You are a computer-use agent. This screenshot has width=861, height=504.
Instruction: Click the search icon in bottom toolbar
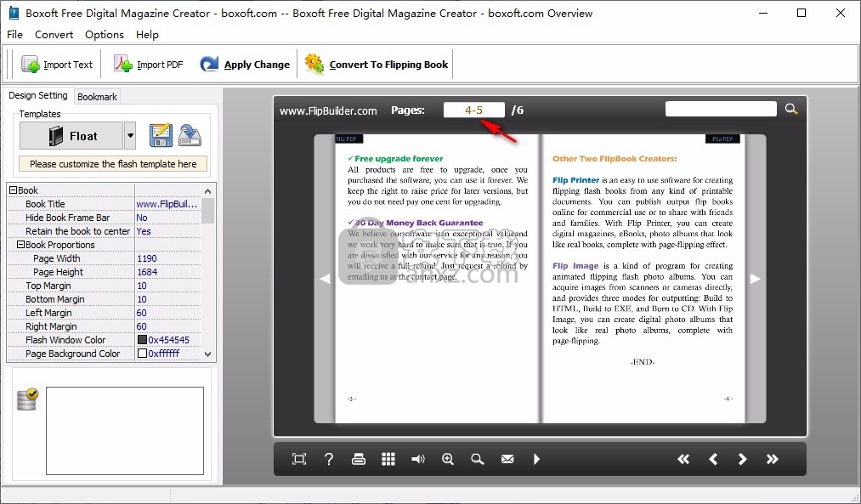click(478, 459)
